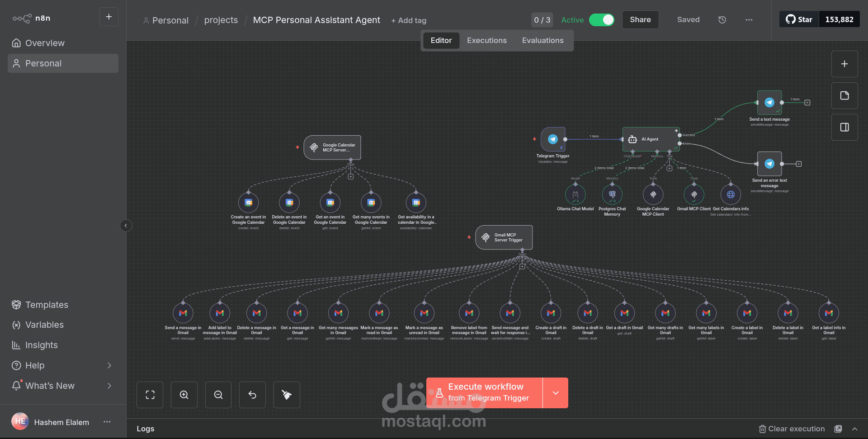Click the Add tag link
The image size is (868, 439).
tap(409, 20)
